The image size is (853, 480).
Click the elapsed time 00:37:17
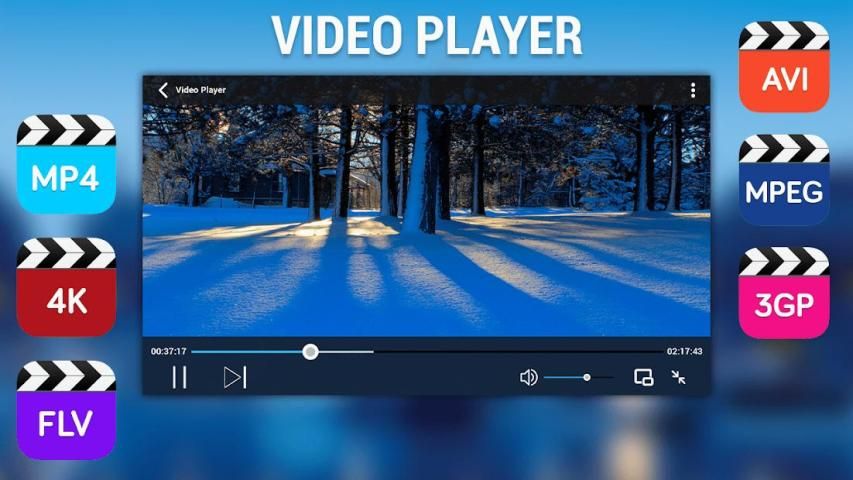[169, 351]
